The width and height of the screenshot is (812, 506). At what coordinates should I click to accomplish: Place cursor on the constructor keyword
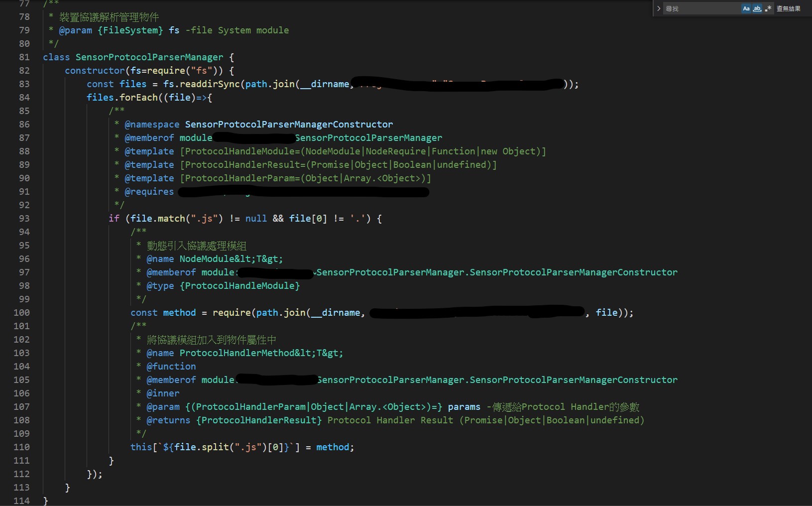coord(95,71)
